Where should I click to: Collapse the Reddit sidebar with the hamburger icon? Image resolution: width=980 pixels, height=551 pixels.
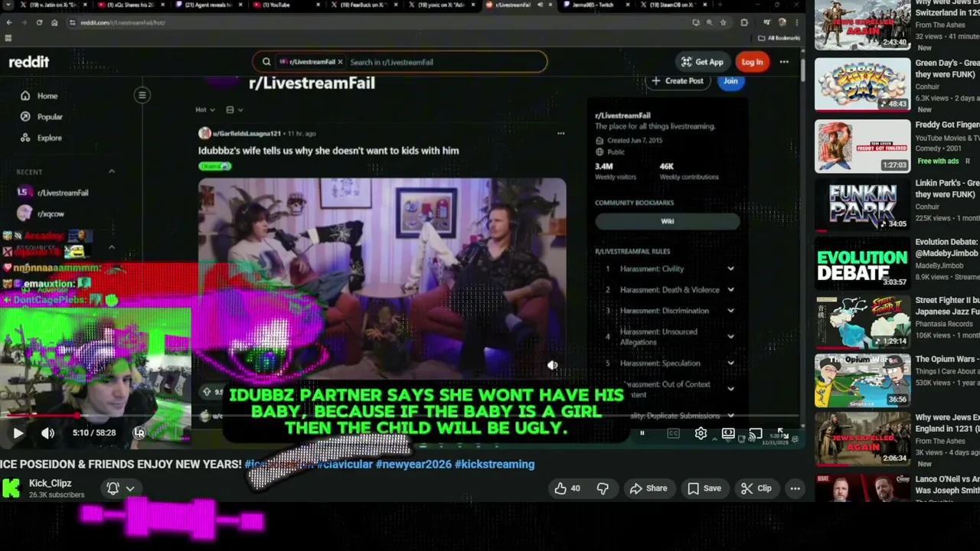click(x=142, y=95)
